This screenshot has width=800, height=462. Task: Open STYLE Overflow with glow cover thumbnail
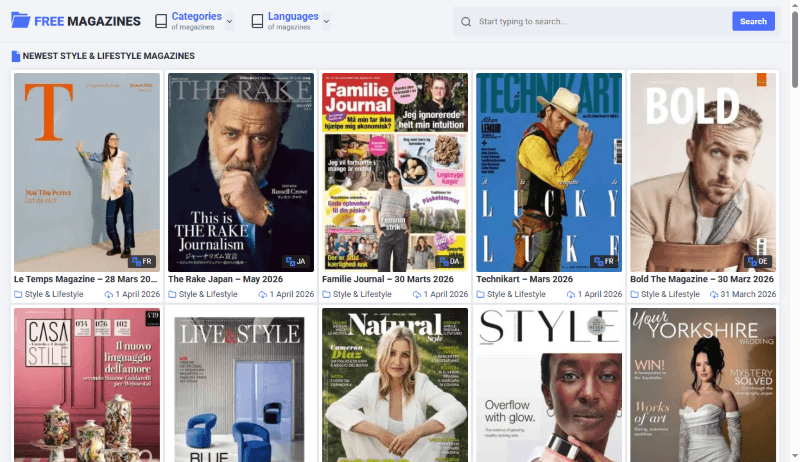(x=549, y=385)
